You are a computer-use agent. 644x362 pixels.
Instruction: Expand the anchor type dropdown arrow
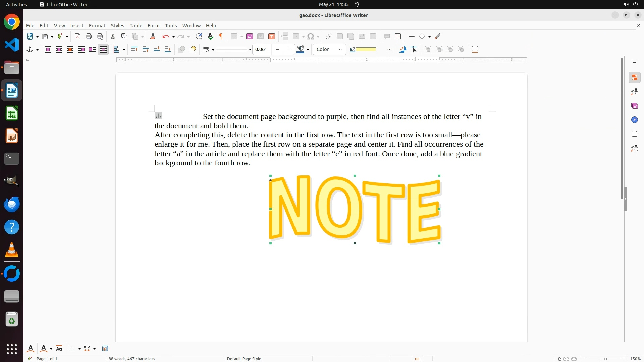[x=37, y=50]
